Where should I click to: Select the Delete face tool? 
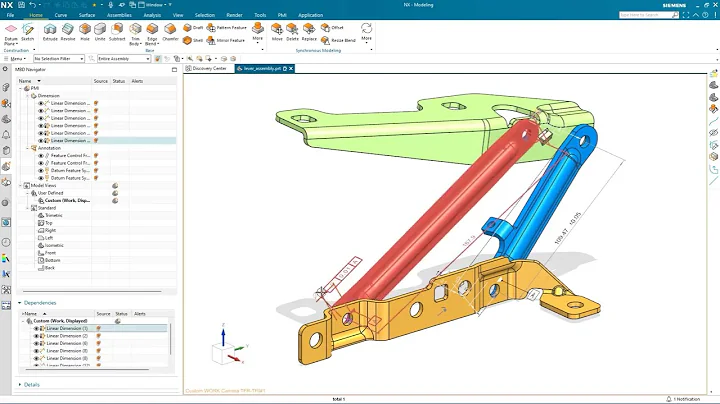292,32
